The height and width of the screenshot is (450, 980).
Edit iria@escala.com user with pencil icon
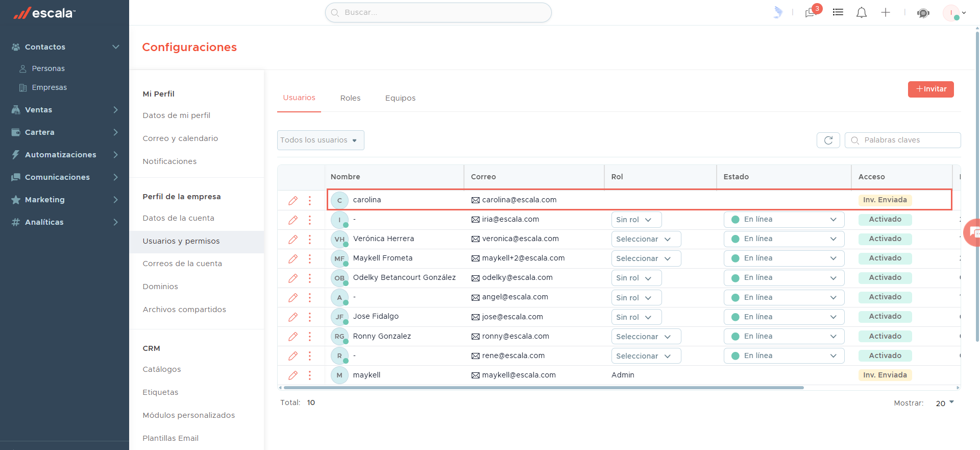[293, 220]
